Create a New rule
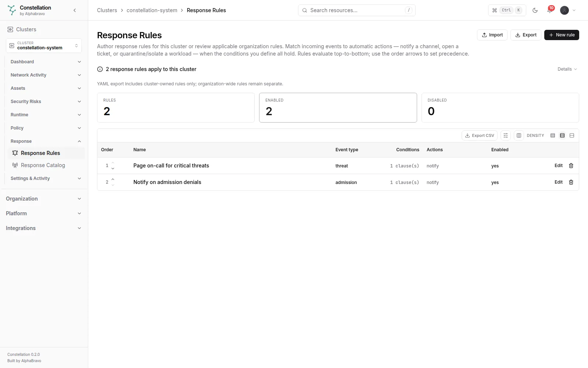 tap(562, 35)
